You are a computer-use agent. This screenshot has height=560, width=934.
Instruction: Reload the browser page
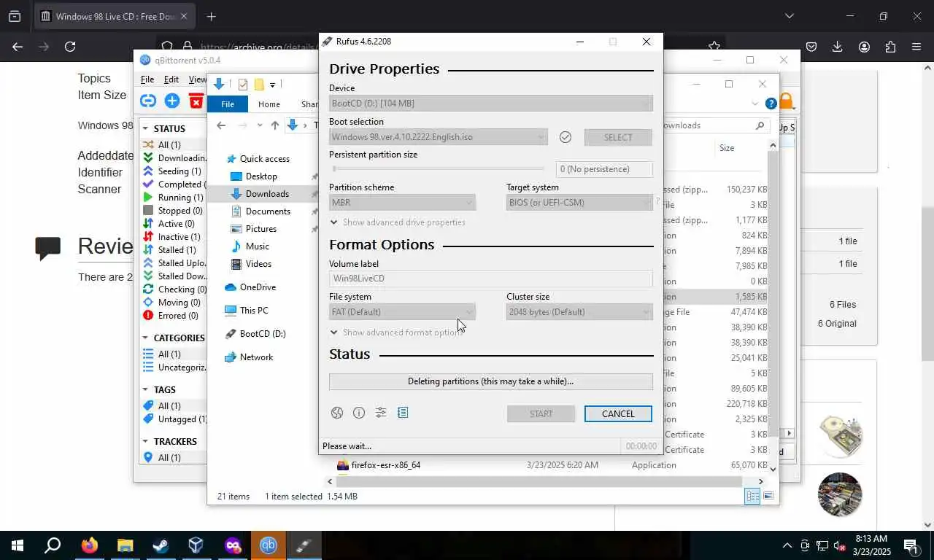click(70, 47)
